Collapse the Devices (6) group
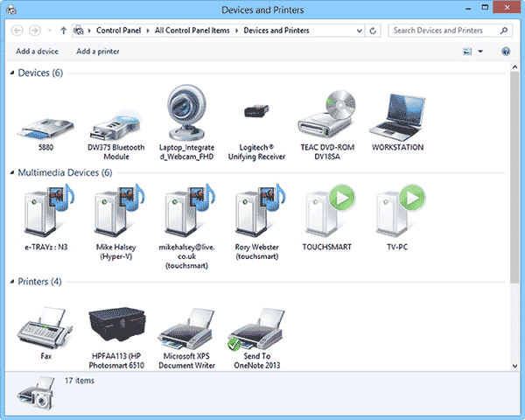This screenshot has width=525, height=420. (x=11, y=73)
